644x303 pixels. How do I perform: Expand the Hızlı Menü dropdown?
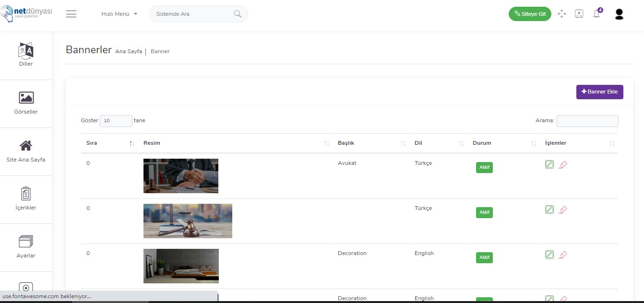119,14
